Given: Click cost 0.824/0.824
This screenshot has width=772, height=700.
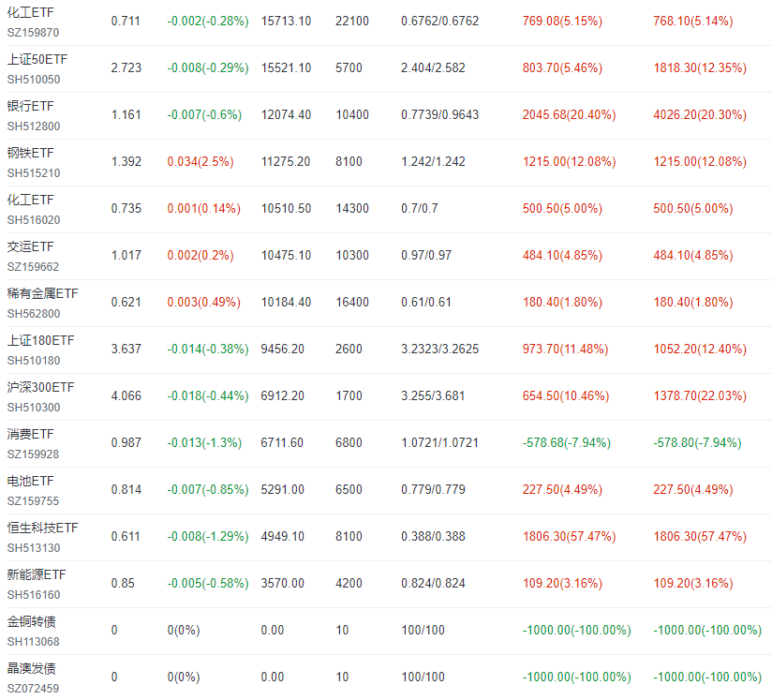Looking at the screenshot, I should pos(433,583).
